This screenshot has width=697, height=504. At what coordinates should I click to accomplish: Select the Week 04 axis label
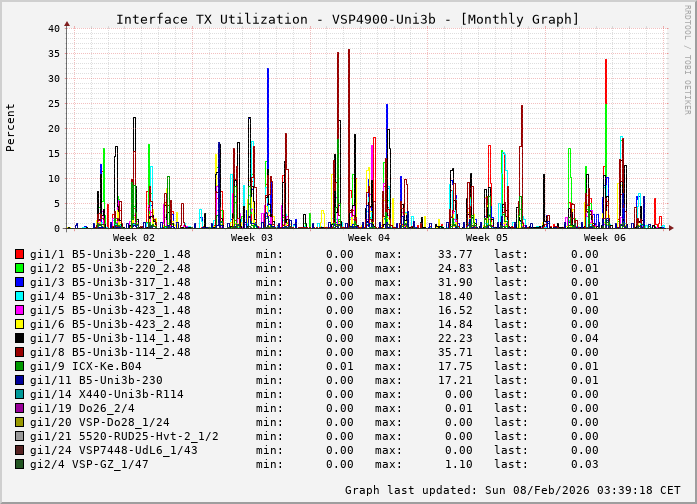(x=369, y=238)
